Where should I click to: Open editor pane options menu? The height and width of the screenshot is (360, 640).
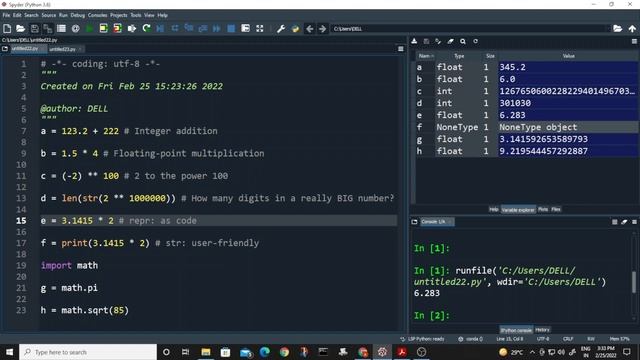pos(401,49)
